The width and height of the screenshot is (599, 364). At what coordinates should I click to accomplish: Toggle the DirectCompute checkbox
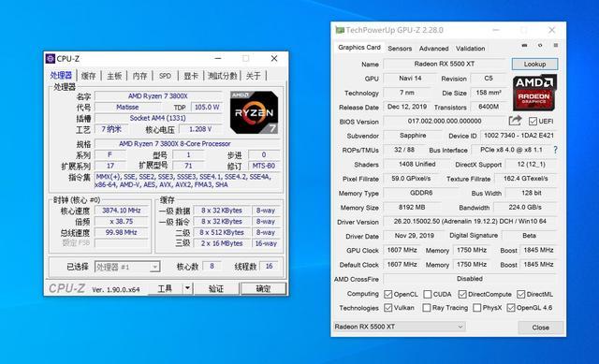[x=462, y=294]
